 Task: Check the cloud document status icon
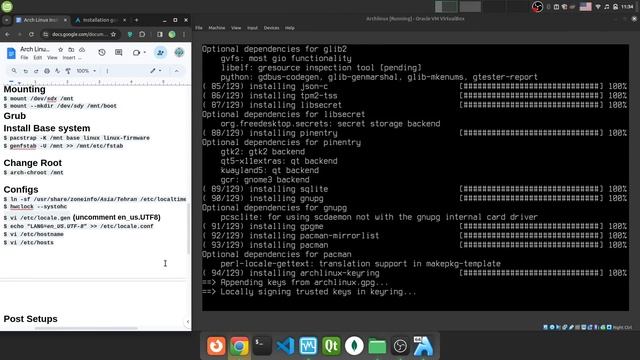82,49
